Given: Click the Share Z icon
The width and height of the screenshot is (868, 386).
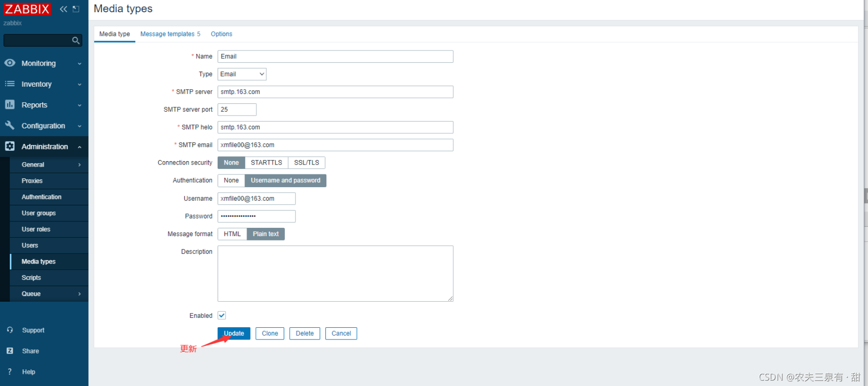Looking at the screenshot, I should [10, 351].
